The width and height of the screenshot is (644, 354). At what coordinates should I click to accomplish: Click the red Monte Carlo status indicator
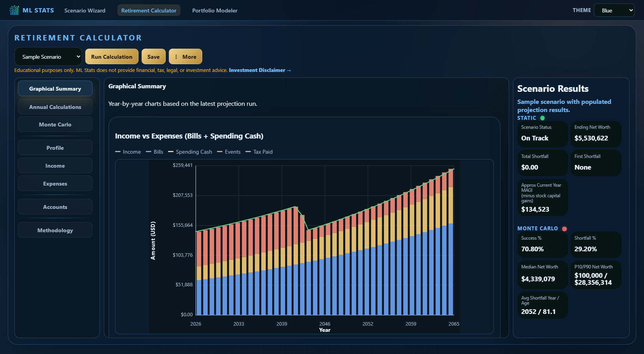(564, 229)
